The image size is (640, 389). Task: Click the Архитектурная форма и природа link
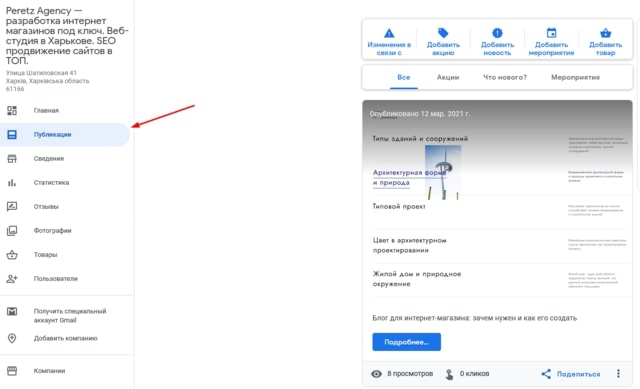pos(409,178)
